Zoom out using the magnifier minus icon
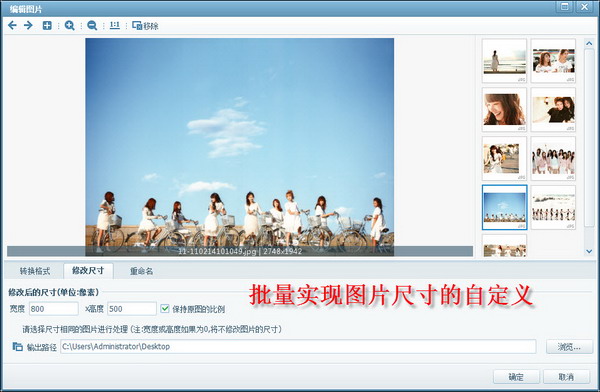The width and height of the screenshot is (600, 392). (x=92, y=26)
